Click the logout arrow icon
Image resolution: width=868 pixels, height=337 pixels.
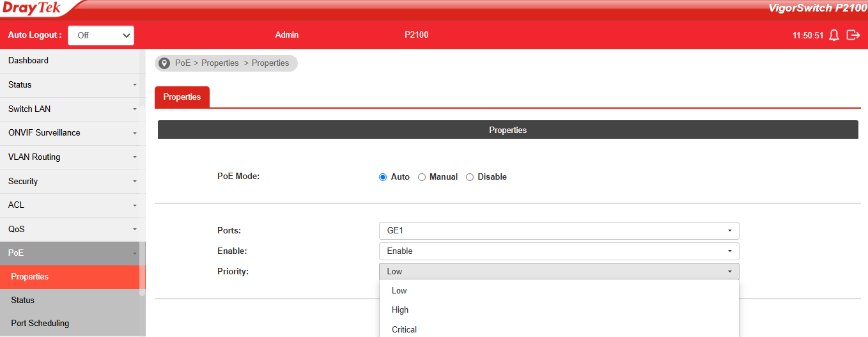[x=853, y=35]
